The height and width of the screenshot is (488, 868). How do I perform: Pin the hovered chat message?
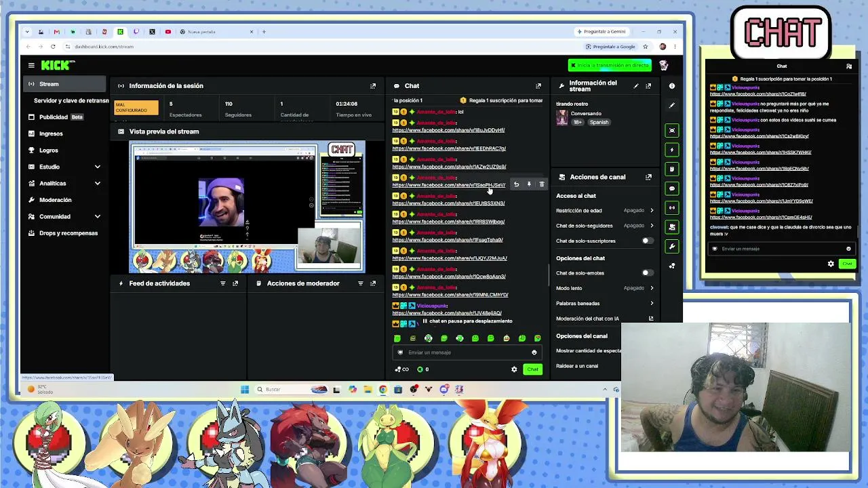[529, 184]
